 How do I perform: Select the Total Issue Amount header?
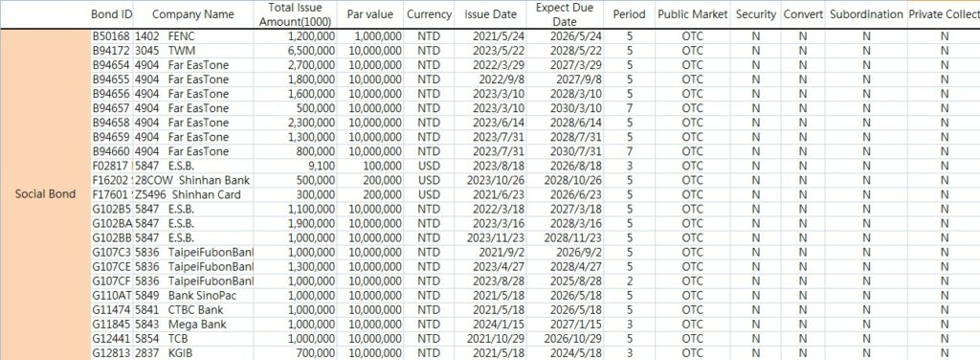click(x=295, y=13)
